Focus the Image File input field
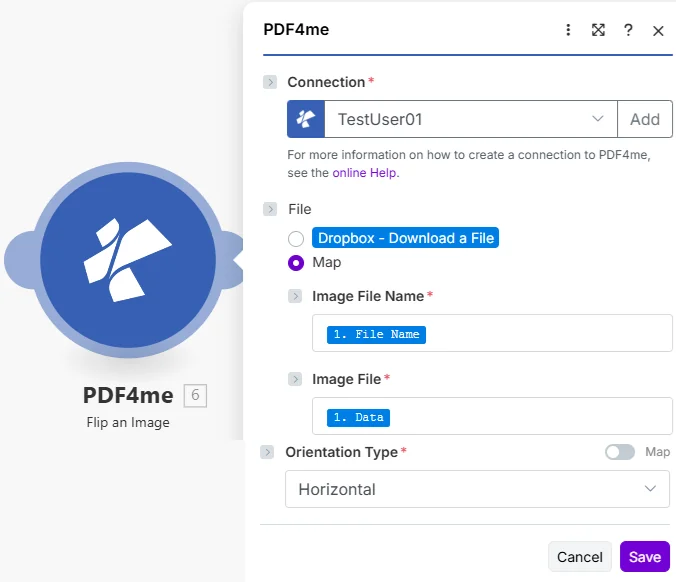 [492, 416]
